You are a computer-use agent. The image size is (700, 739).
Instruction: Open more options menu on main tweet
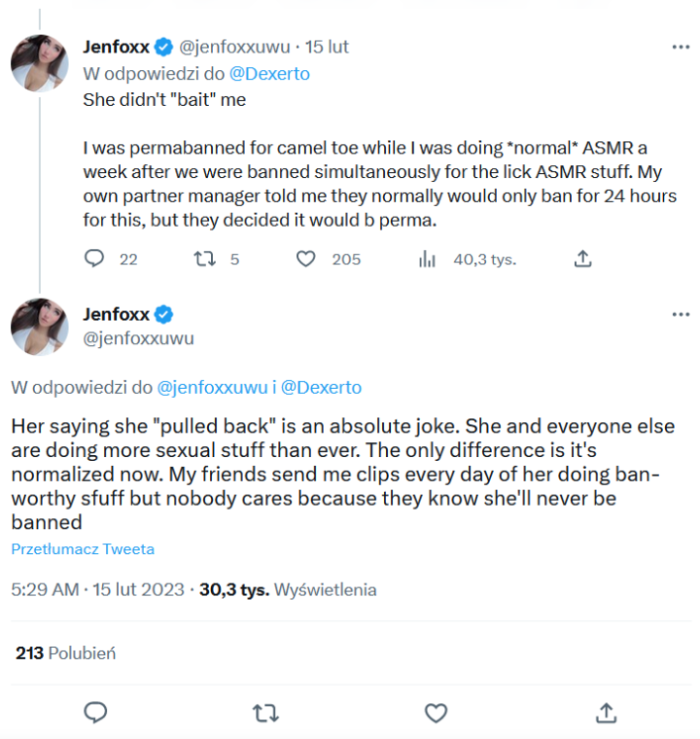coord(681,315)
